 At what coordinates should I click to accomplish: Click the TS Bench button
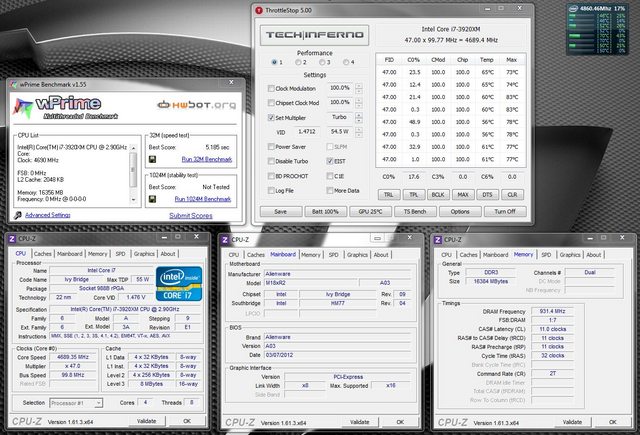pos(415,211)
